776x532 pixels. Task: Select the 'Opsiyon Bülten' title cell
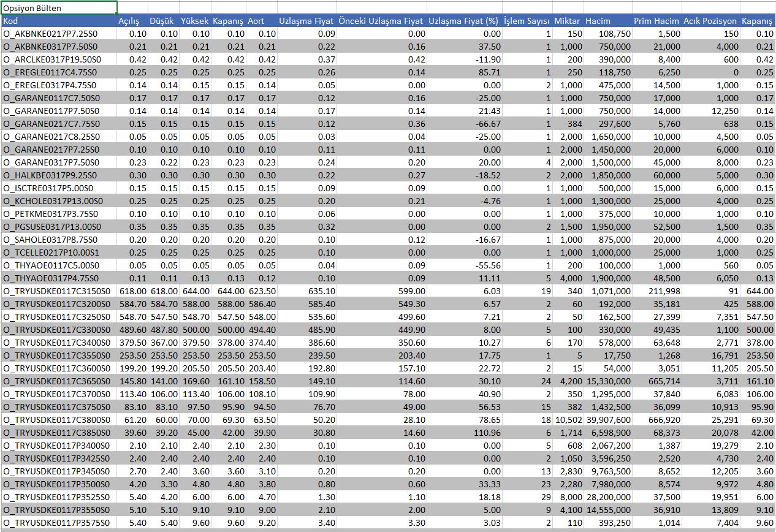[x=59, y=8]
